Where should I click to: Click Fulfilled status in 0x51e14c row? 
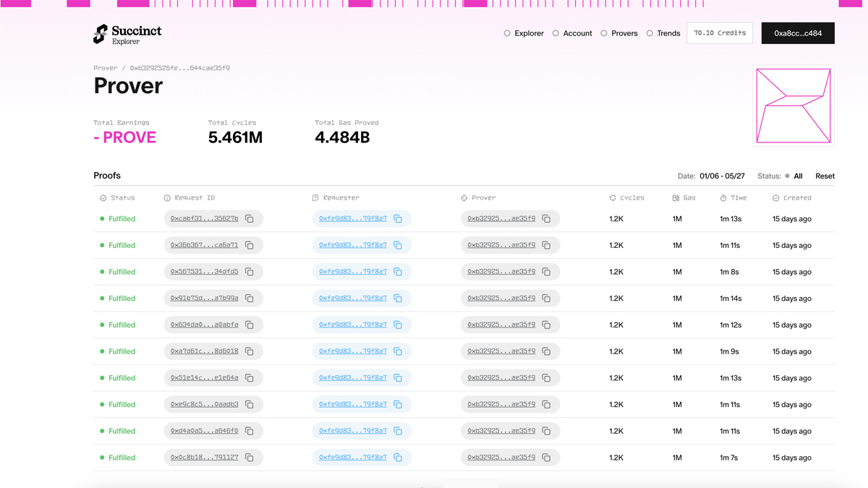(x=117, y=378)
